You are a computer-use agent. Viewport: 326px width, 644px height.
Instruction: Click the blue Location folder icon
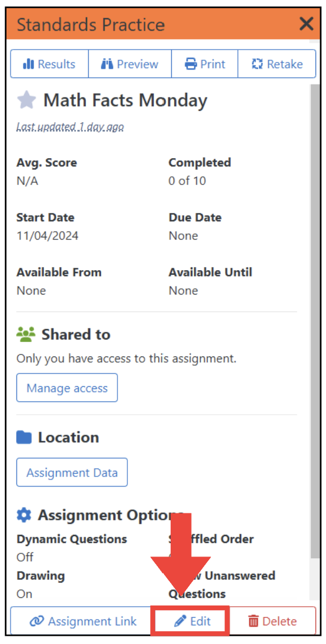(x=24, y=438)
